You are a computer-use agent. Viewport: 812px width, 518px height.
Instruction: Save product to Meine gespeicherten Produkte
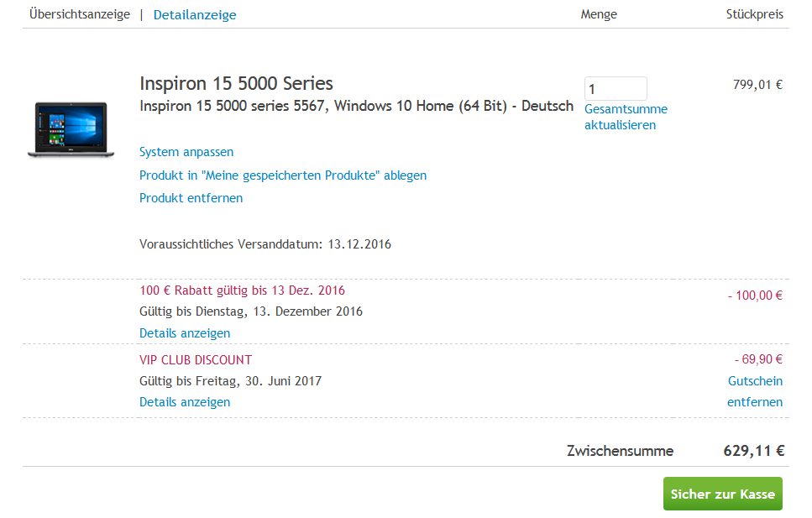click(283, 175)
